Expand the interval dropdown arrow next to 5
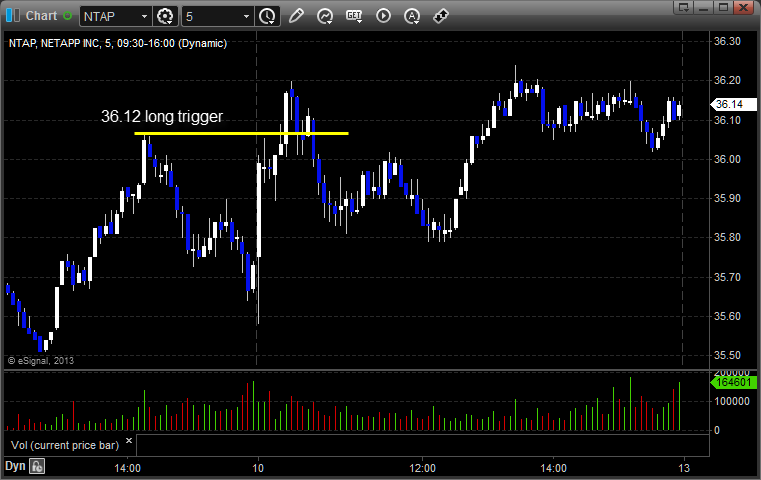This screenshot has width=761, height=480. (247, 17)
